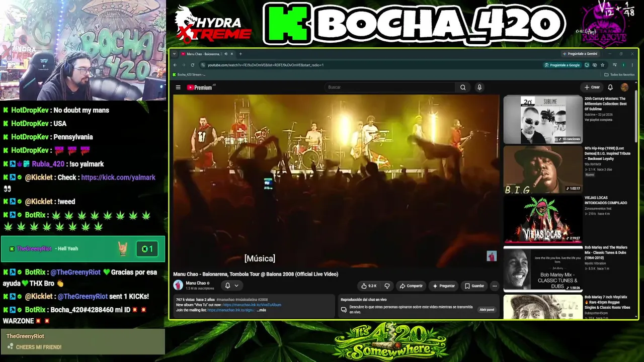Viewport: 644px width, 362px height.
Task: Click the Chrome address bar URL
Action: click(x=266, y=65)
